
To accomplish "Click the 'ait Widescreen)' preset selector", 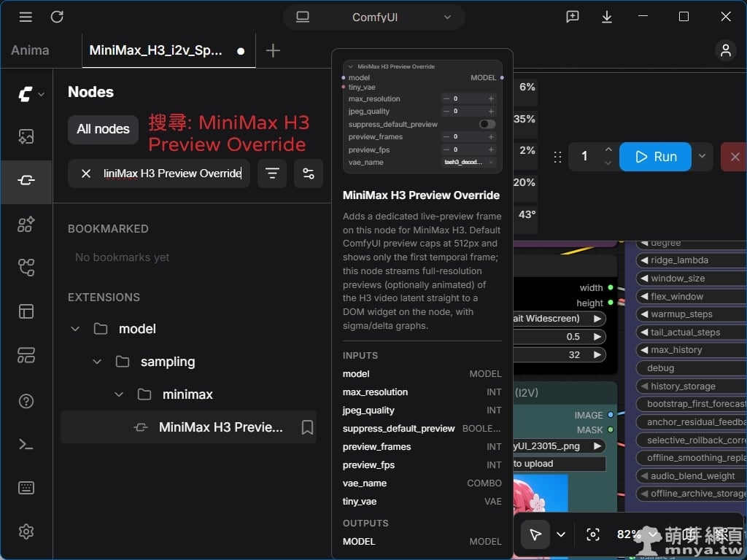I will tap(560, 319).
